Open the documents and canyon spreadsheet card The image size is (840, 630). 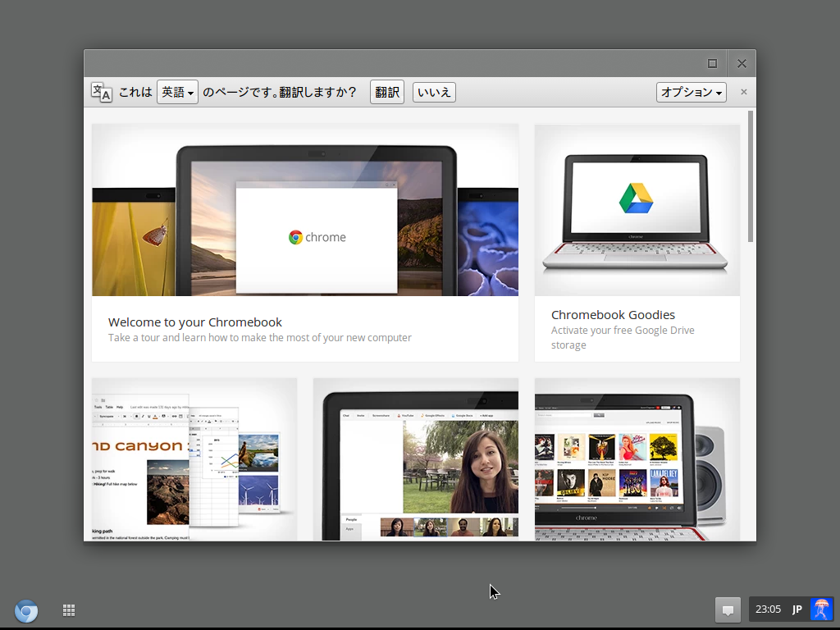[194, 459]
